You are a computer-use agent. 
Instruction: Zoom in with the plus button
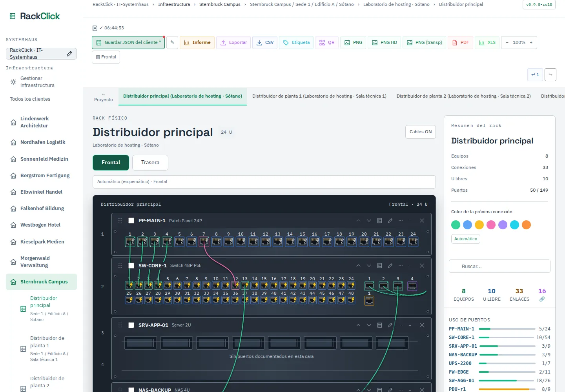click(531, 42)
